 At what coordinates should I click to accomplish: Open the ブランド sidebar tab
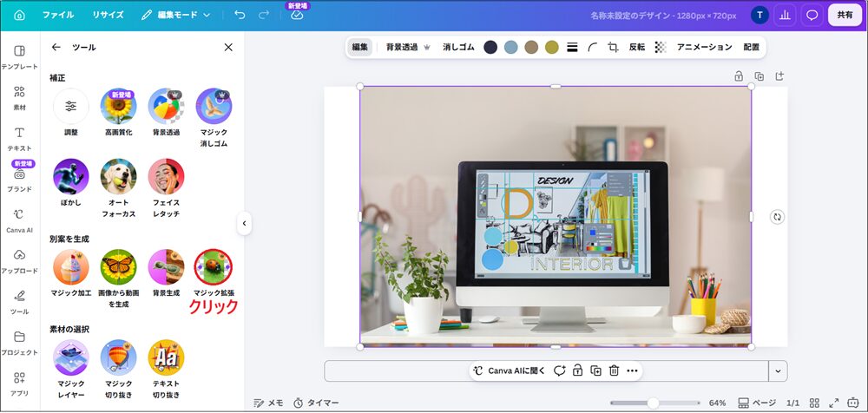point(19,180)
